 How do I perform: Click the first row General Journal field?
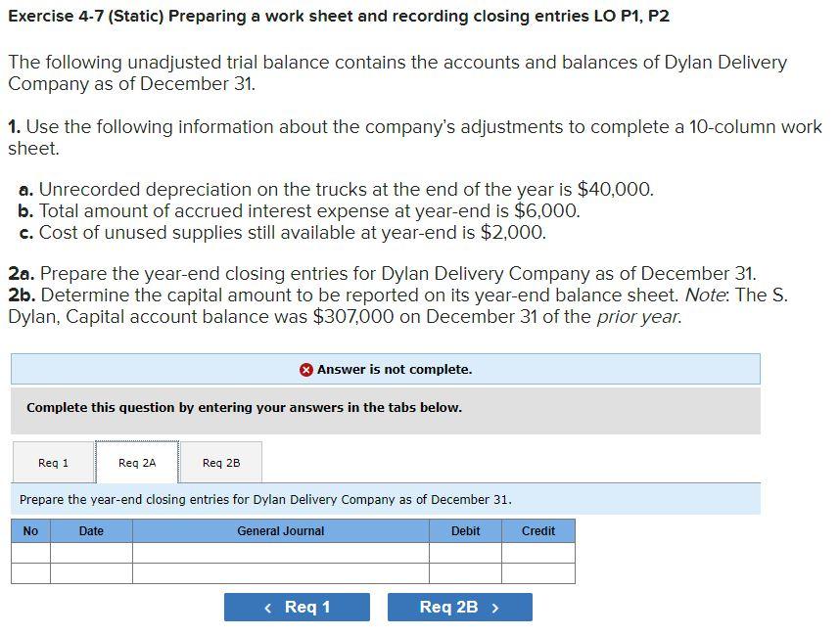click(279, 551)
